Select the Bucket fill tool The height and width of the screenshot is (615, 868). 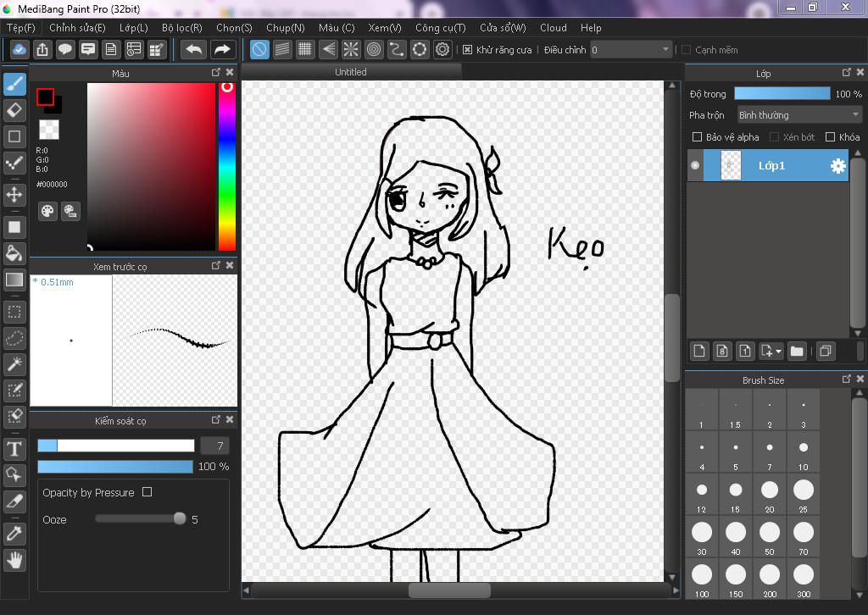pos(14,253)
